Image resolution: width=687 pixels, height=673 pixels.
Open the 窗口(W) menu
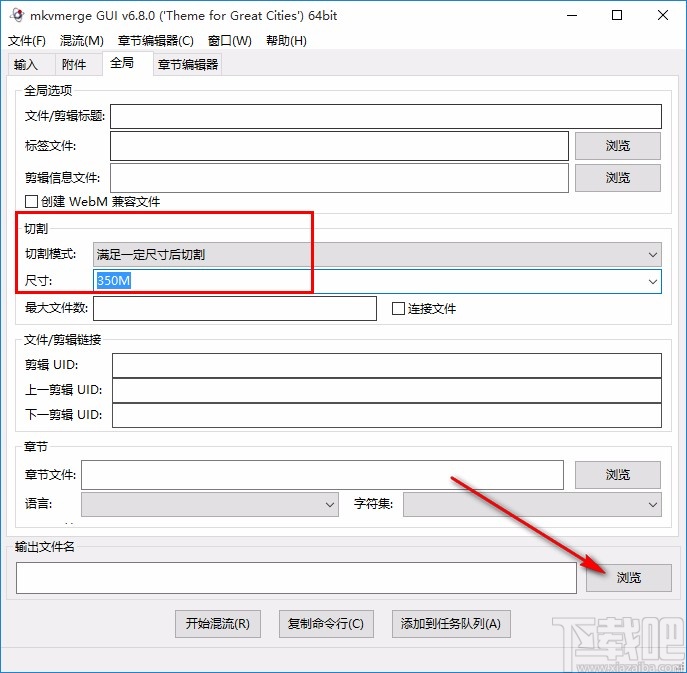[x=230, y=41]
